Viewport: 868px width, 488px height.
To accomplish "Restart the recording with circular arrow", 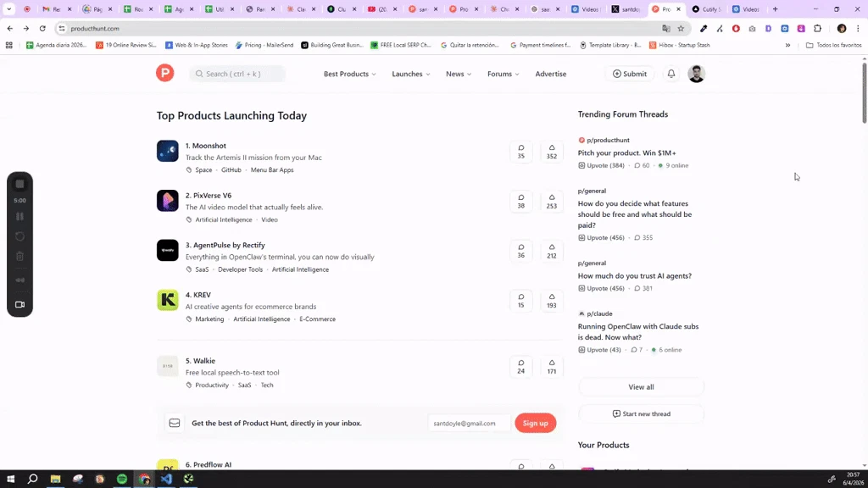I will click(x=20, y=236).
